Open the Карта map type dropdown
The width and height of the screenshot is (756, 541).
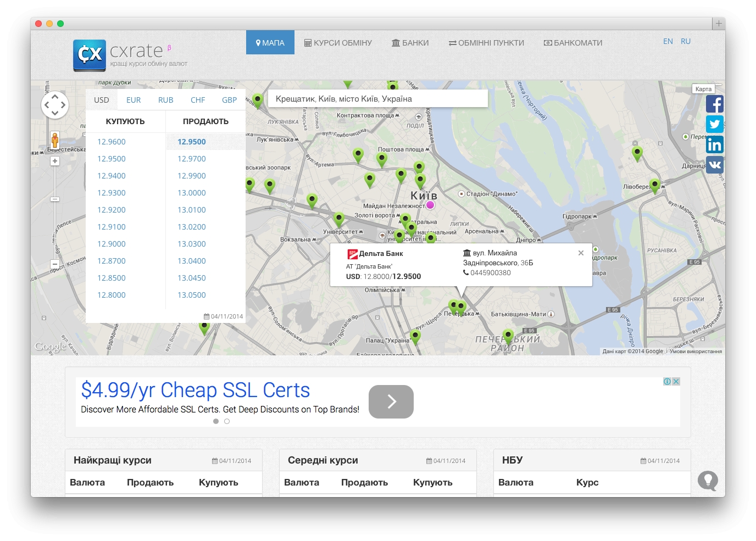(703, 89)
